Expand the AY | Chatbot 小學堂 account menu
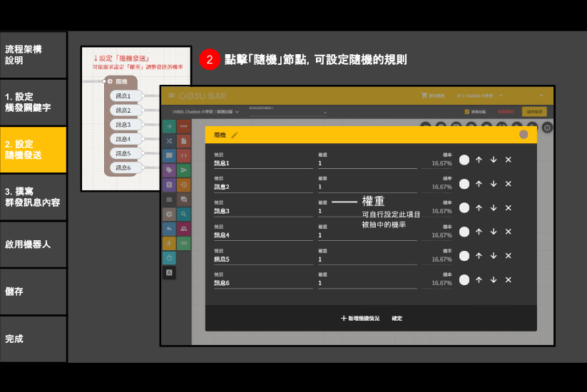 (479, 96)
